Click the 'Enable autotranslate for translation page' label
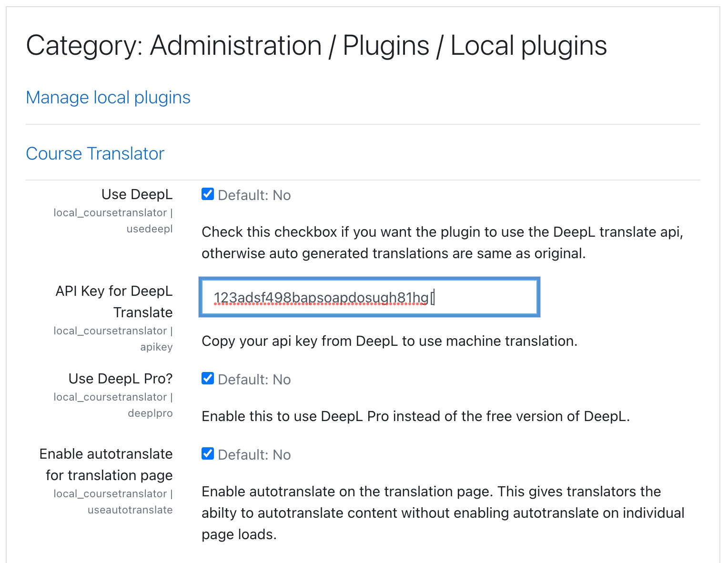The height and width of the screenshot is (563, 728). [106, 464]
